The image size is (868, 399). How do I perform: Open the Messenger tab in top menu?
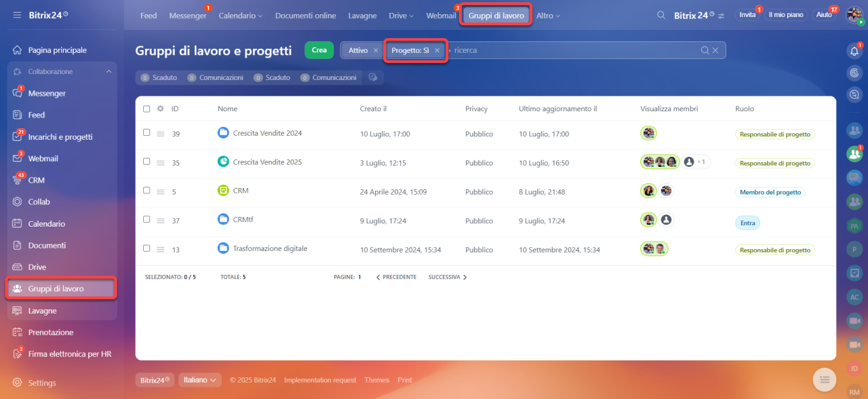[x=188, y=16]
